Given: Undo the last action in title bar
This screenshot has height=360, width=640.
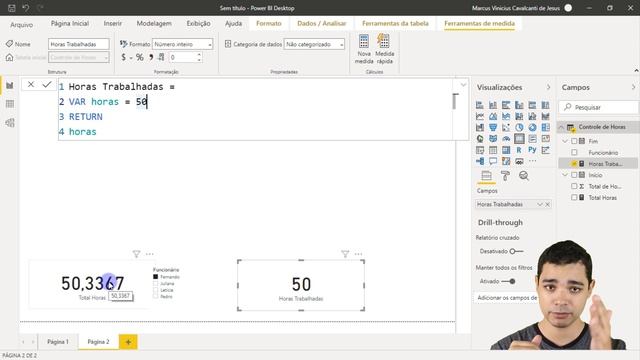Looking at the screenshot, I should click(x=25, y=8).
